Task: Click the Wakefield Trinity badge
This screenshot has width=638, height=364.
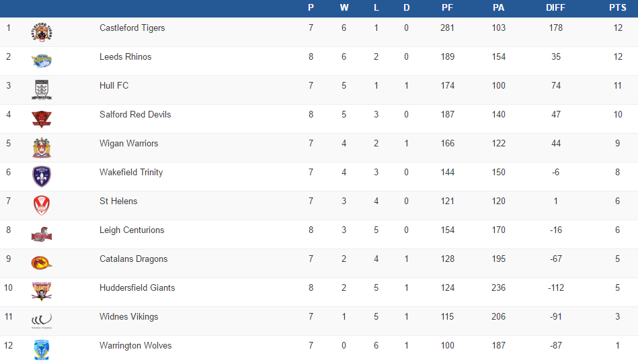Action: click(42, 177)
